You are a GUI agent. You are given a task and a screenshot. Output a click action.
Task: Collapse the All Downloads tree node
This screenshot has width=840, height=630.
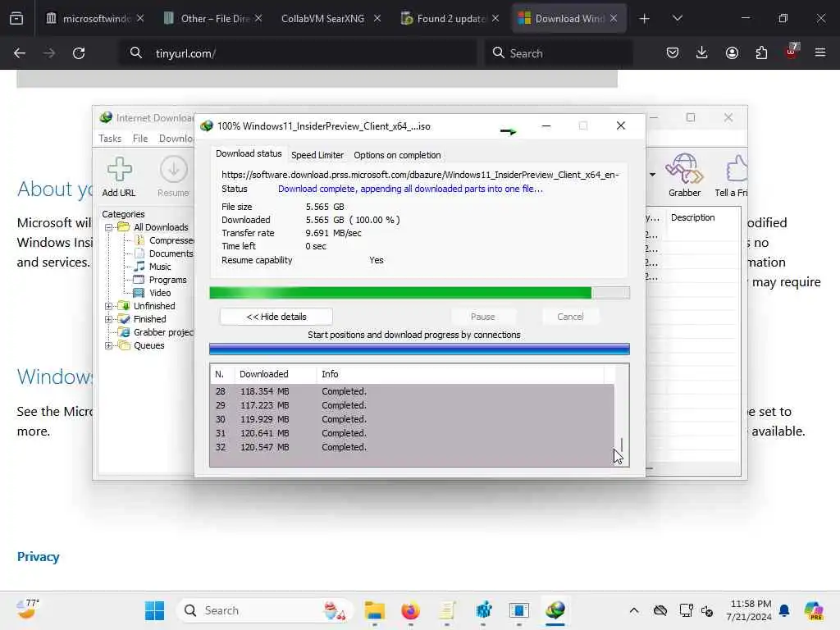click(109, 227)
